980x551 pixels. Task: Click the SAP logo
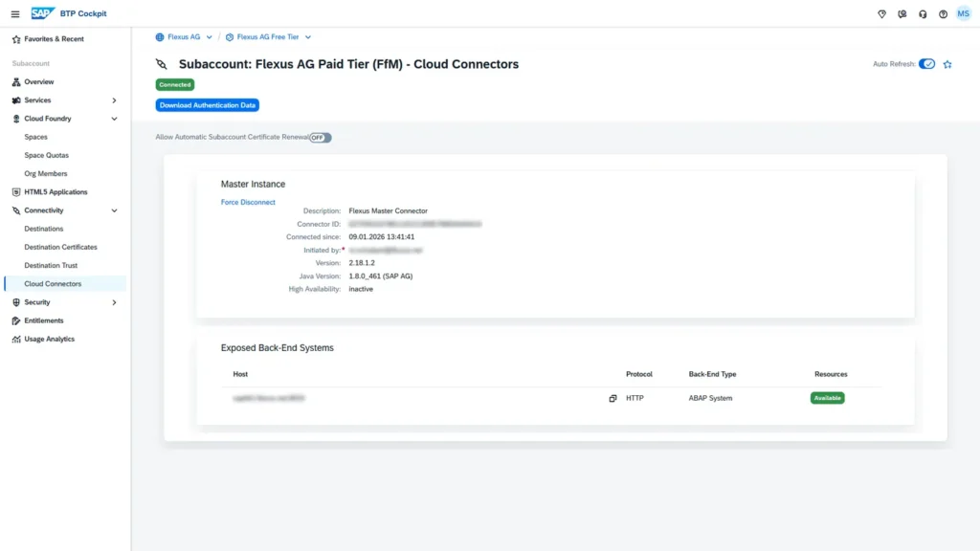pyautogui.click(x=43, y=13)
